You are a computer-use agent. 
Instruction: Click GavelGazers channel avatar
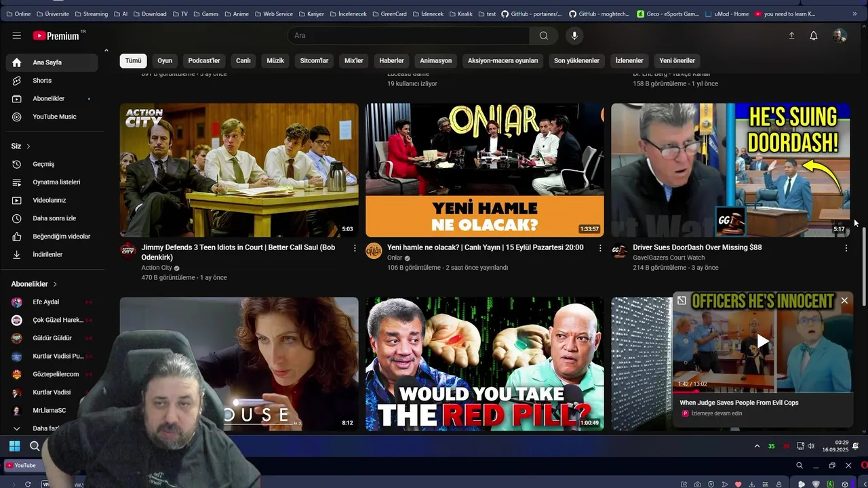coord(619,251)
